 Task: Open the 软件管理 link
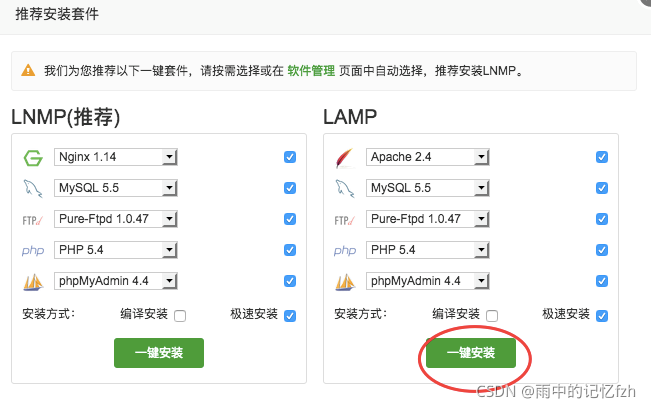pyautogui.click(x=311, y=71)
